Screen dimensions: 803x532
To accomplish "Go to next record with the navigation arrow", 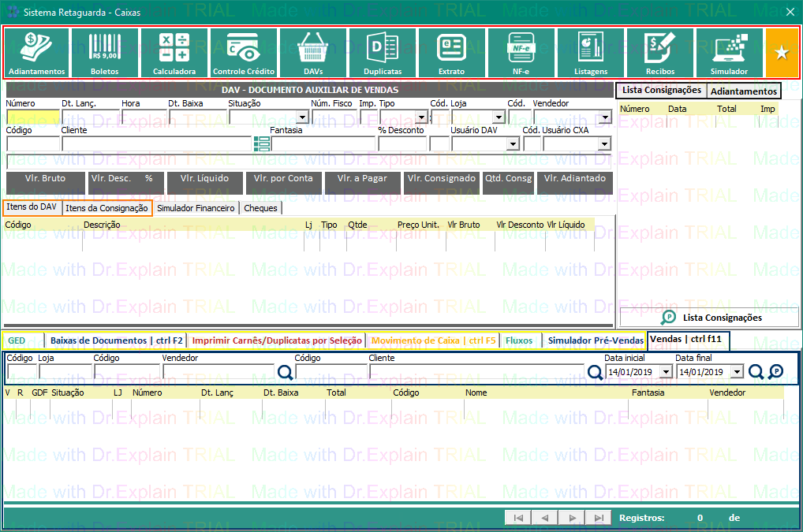I will [573, 518].
